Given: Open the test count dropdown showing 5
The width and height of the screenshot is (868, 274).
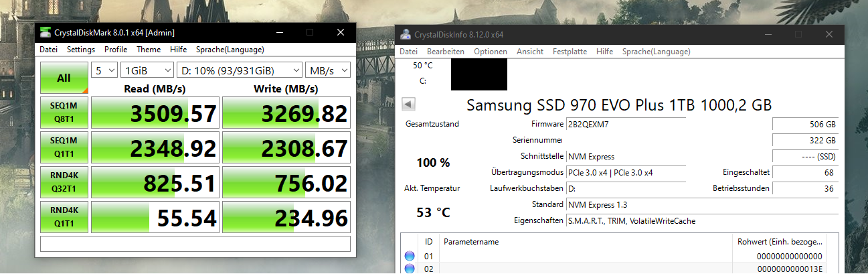Looking at the screenshot, I should click(104, 70).
